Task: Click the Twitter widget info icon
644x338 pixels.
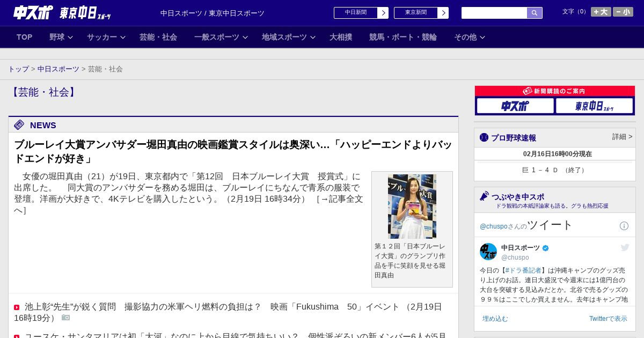Action: pos(624,226)
